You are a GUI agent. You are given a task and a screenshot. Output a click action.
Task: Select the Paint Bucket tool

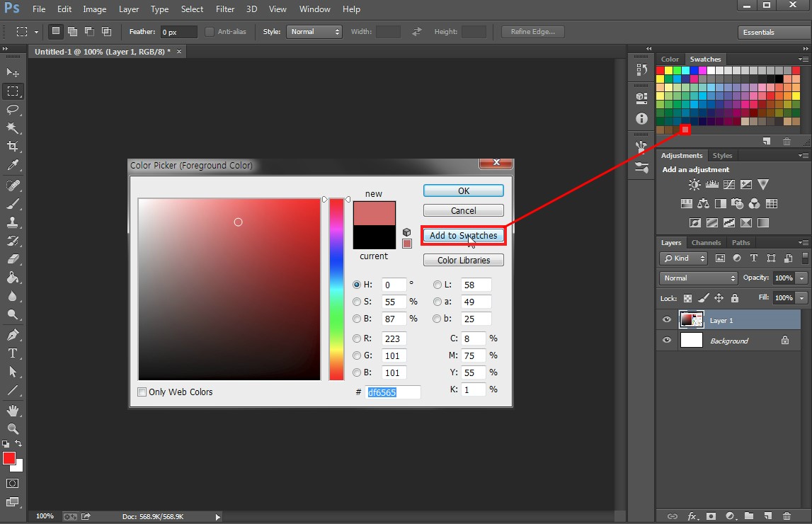(13, 278)
